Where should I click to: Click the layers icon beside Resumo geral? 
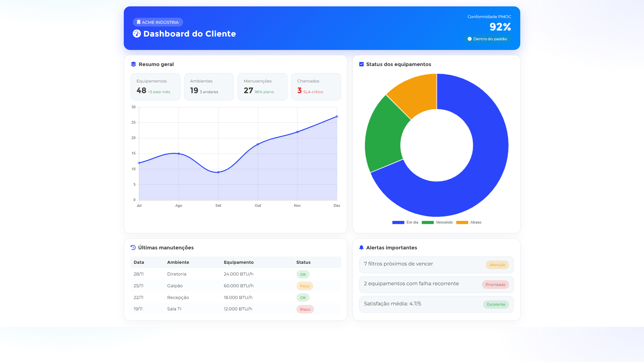pyautogui.click(x=133, y=64)
